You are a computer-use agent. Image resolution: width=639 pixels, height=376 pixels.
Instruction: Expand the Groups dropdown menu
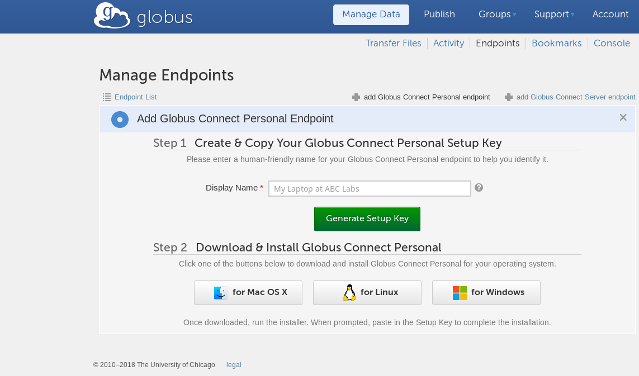click(x=497, y=14)
